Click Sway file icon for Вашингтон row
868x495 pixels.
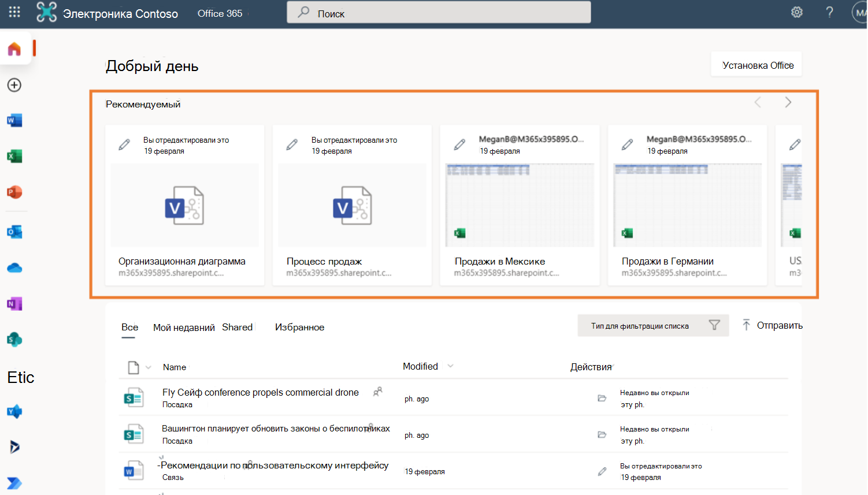tap(133, 434)
